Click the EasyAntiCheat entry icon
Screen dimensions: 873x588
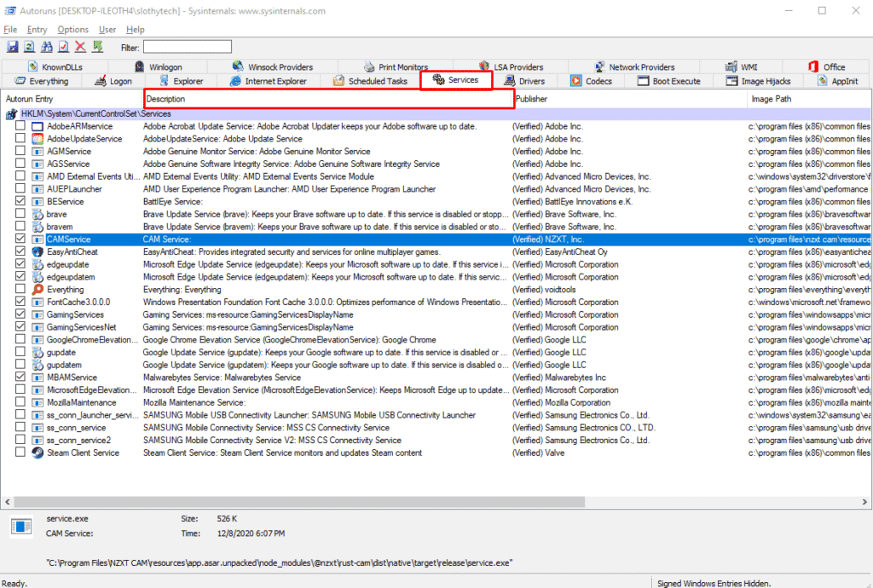point(38,252)
